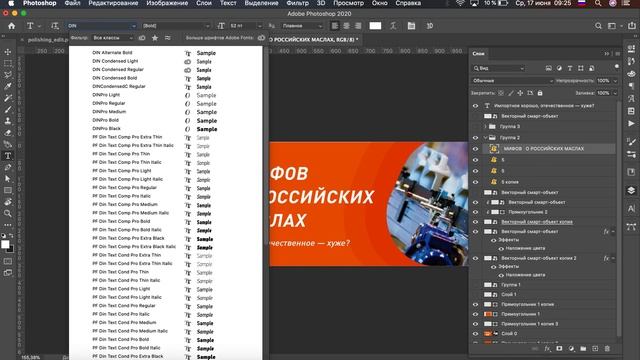Add a layer style with fx button
This screenshot has height=360, width=640.
pyautogui.click(x=547, y=349)
